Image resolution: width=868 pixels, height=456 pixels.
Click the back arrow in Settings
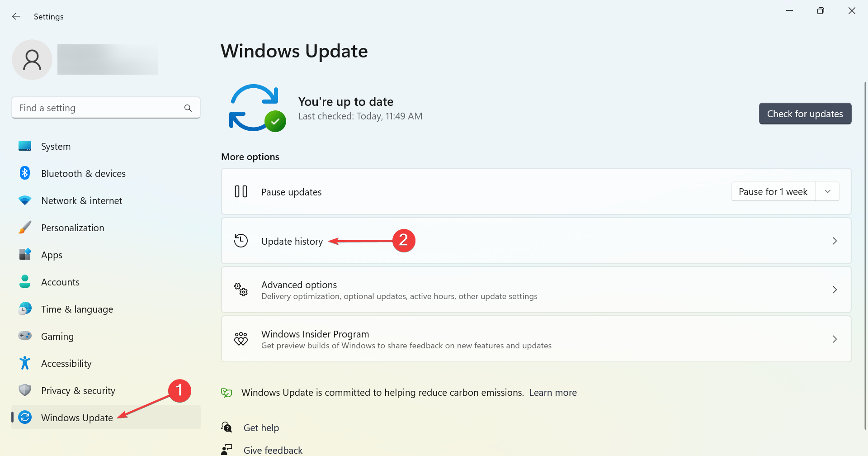pos(16,16)
